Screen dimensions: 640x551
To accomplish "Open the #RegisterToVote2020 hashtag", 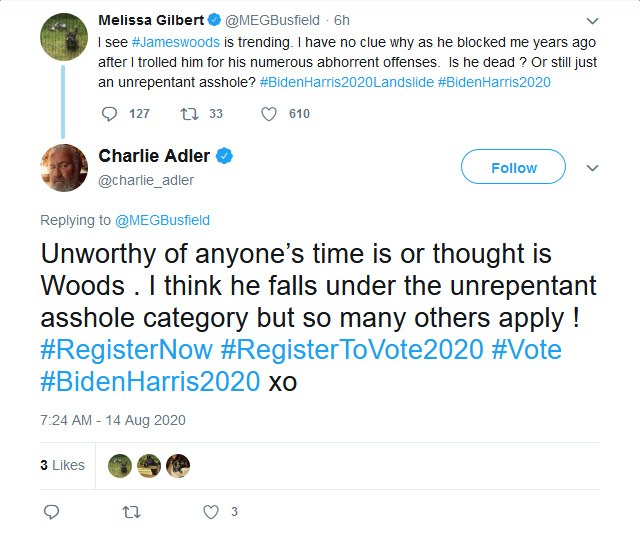I will pyautogui.click(x=352, y=350).
